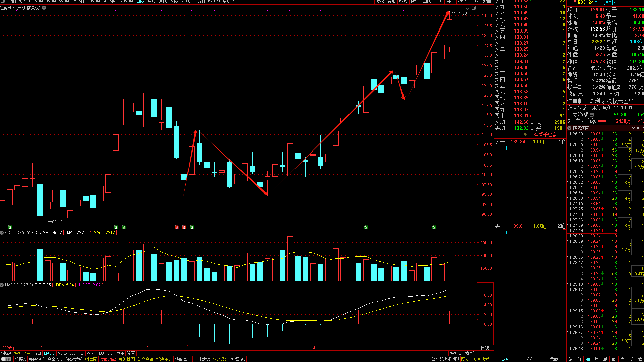Image resolution: width=644 pixels, height=362 pixels.
Task: Switch to the VOL-TDX indicator tab
Action: (66, 353)
